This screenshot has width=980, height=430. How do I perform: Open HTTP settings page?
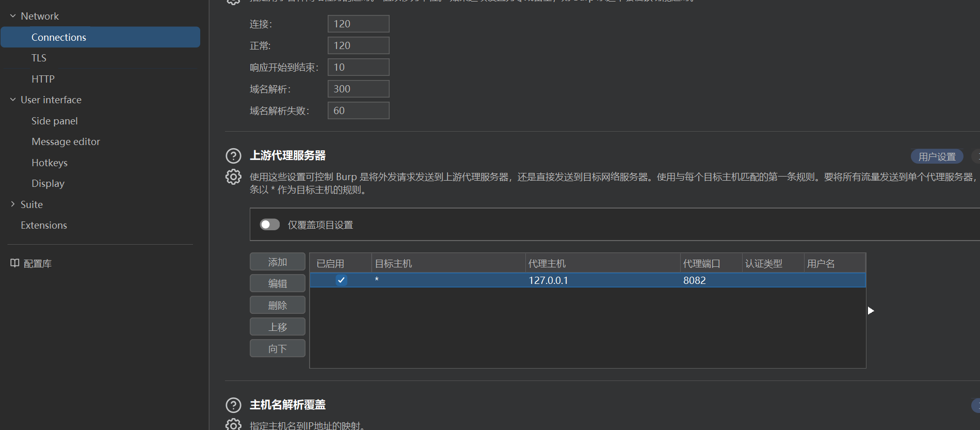pos(43,79)
